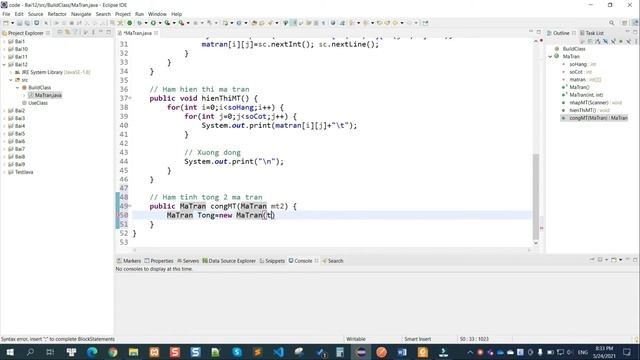Click the Eclipse icon on the taskbar

click(361, 352)
